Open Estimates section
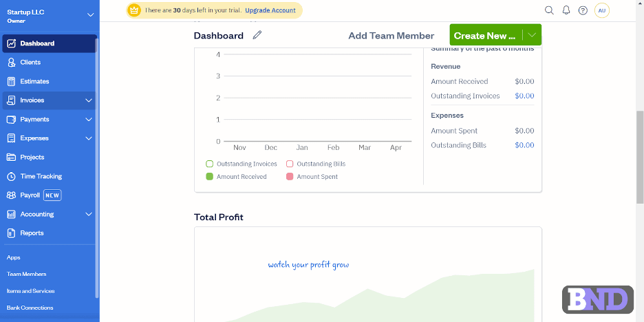644x322 pixels. pos(50,81)
